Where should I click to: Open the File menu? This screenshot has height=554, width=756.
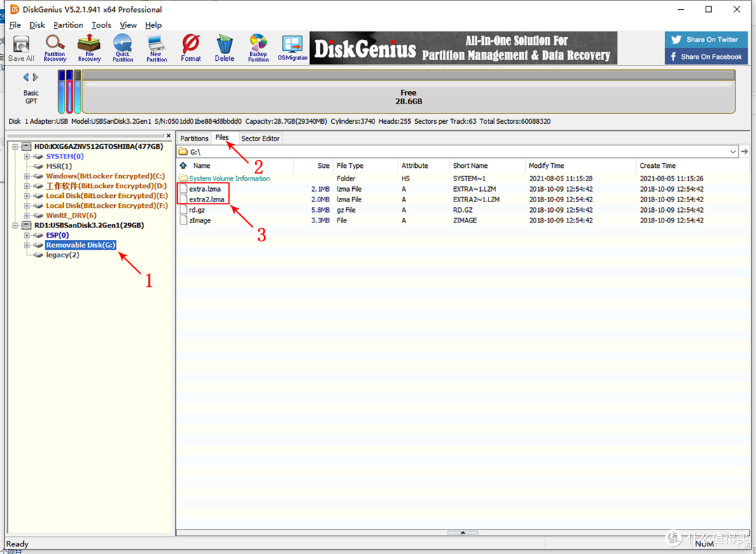point(15,25)
